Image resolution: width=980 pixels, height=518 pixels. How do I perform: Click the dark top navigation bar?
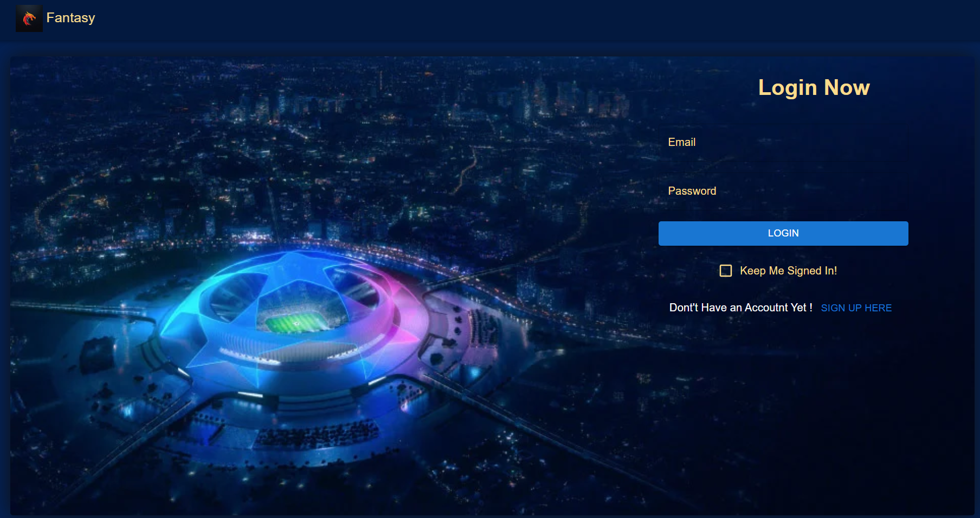coord(490,20)
